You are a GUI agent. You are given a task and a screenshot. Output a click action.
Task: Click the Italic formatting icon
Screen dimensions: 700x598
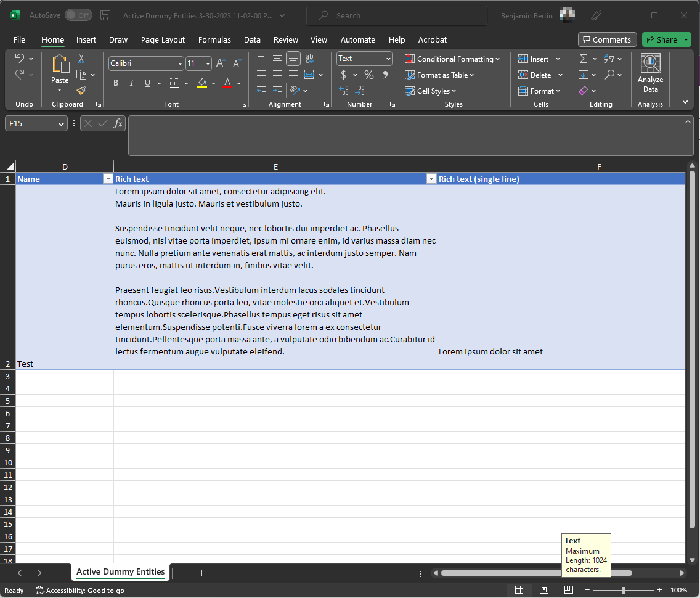[131, 82]
